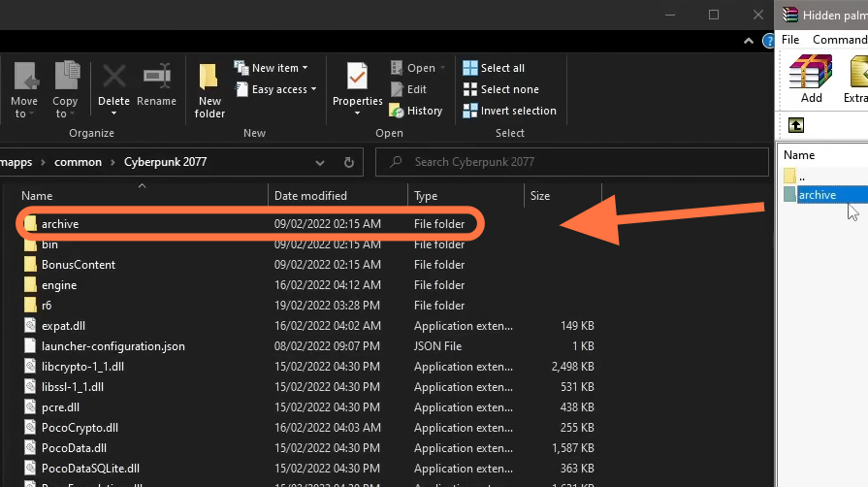The height and width of the screenshot is (487, 868).
Task: Navigate to the common breadcrumb
Action: 78,162
